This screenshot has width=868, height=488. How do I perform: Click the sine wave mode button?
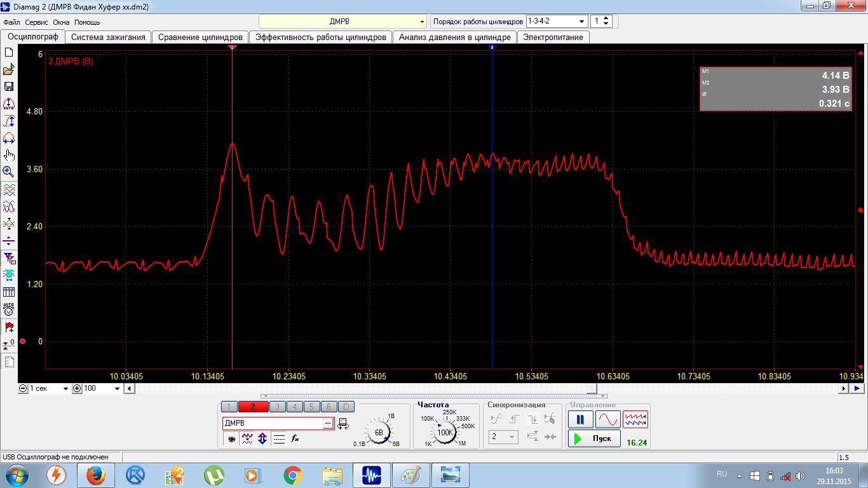coord(607,419)
